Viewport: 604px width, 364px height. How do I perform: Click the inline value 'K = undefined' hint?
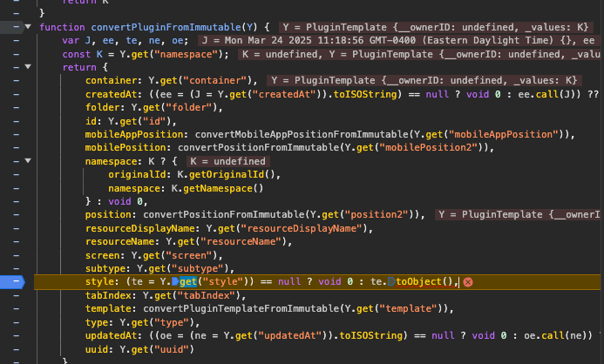(227, 161)
